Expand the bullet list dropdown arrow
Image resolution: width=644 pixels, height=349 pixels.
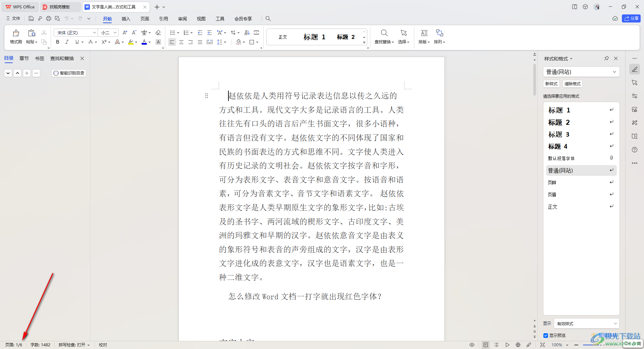click(x=178, y=33)
